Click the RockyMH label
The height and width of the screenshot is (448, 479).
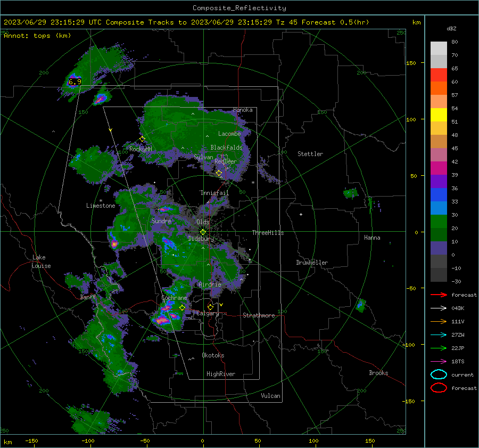click(141, 149)
